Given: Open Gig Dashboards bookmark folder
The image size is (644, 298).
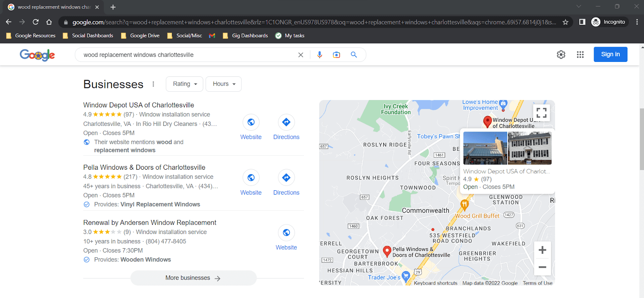Looking at the screenshot, I should click(x=246, y=36).
